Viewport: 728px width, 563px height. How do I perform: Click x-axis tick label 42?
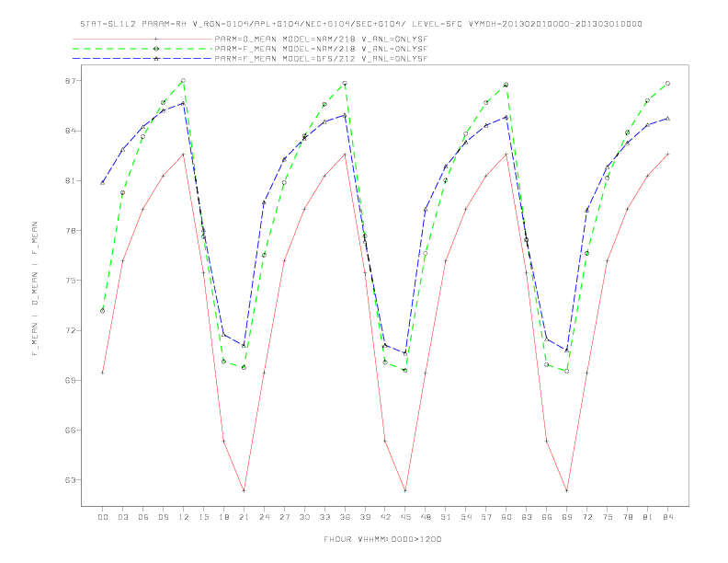tap(385, 517)
